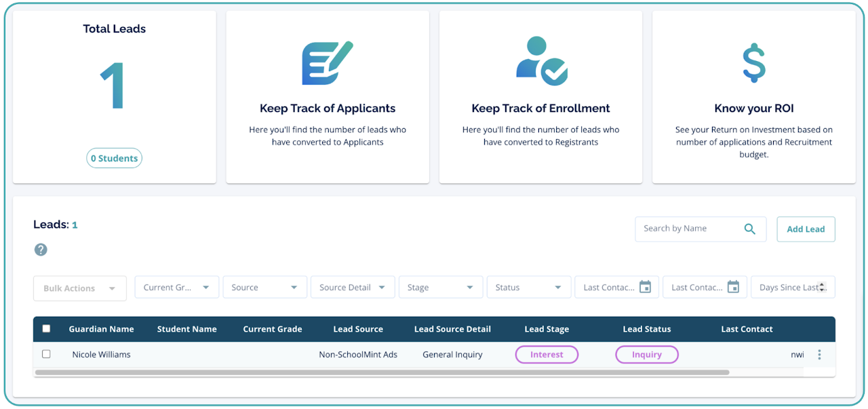Click the Search by Name input field
The image size is (868, 409).
coord(688,229)
